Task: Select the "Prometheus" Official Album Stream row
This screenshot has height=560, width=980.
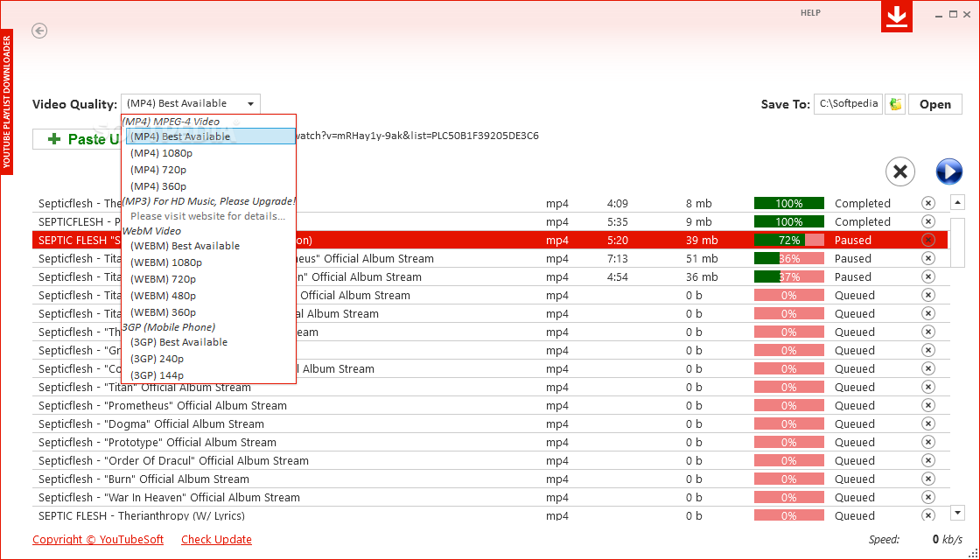Action: [x=491, y=405]
